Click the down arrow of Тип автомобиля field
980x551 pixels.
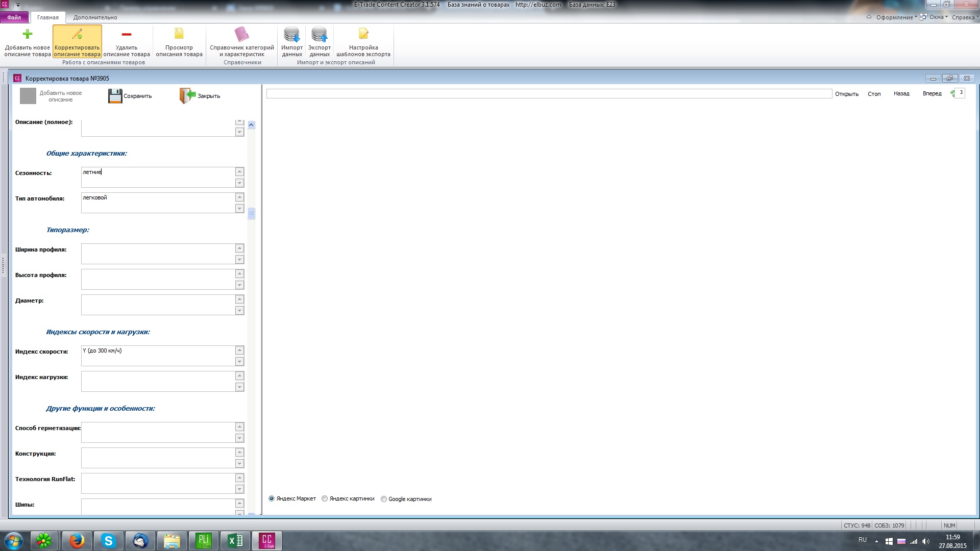click(239, 209)
